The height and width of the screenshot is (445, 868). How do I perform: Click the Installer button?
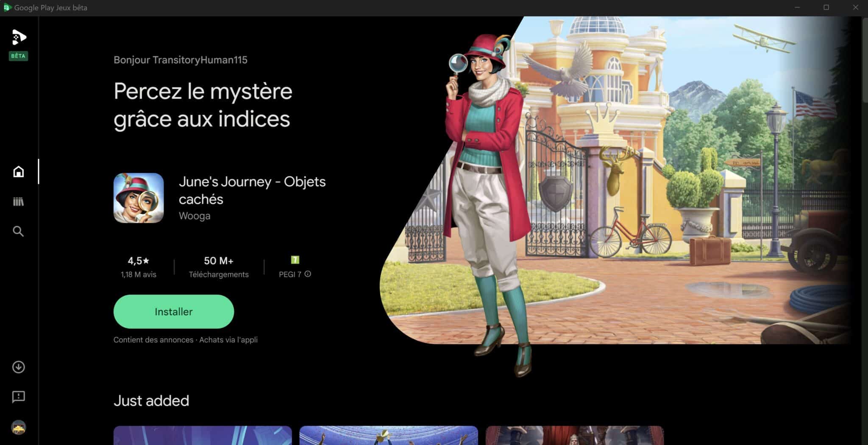click(x=174, y=311)
